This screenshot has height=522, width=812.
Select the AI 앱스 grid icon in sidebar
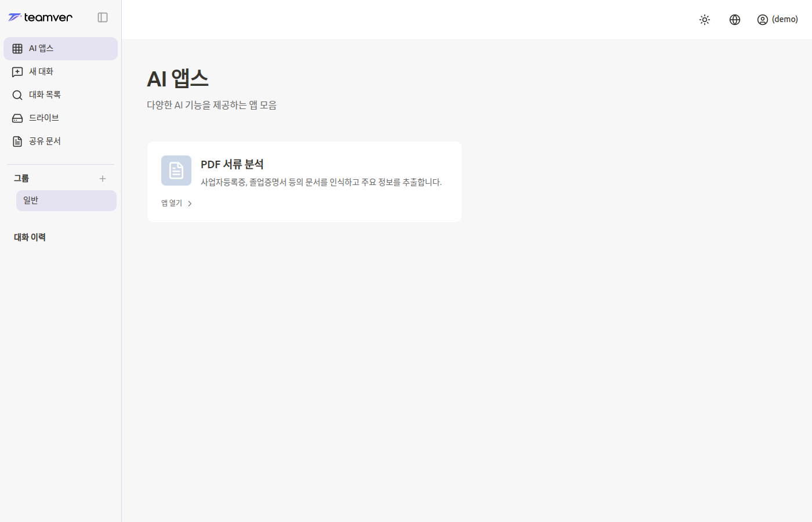(x=17, y=48)
